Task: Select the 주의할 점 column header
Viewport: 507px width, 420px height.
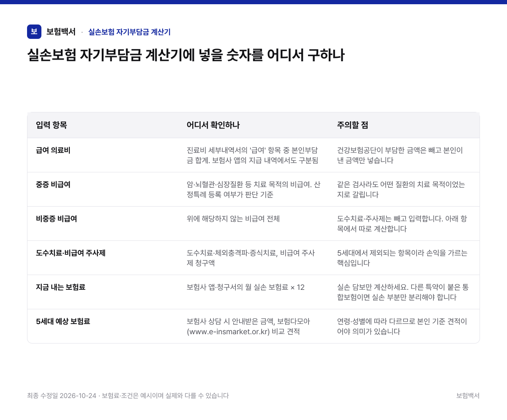Action: [352, 125]
